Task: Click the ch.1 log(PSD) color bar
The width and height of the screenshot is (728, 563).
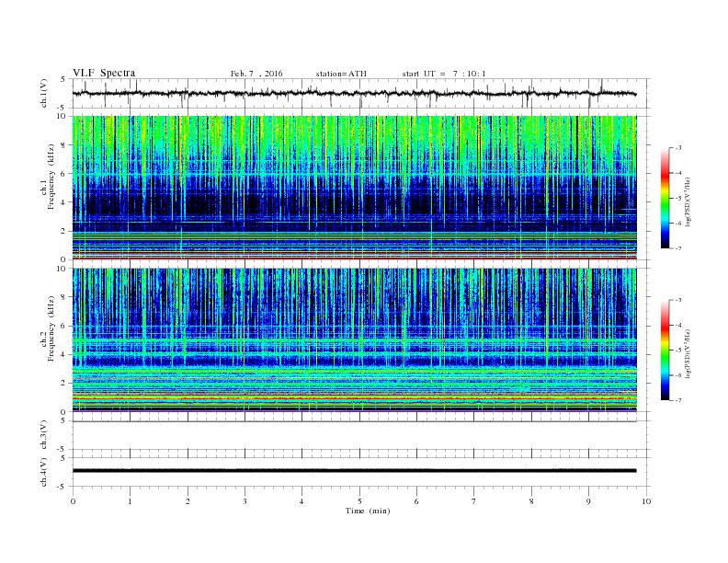Action: (665, 198)
